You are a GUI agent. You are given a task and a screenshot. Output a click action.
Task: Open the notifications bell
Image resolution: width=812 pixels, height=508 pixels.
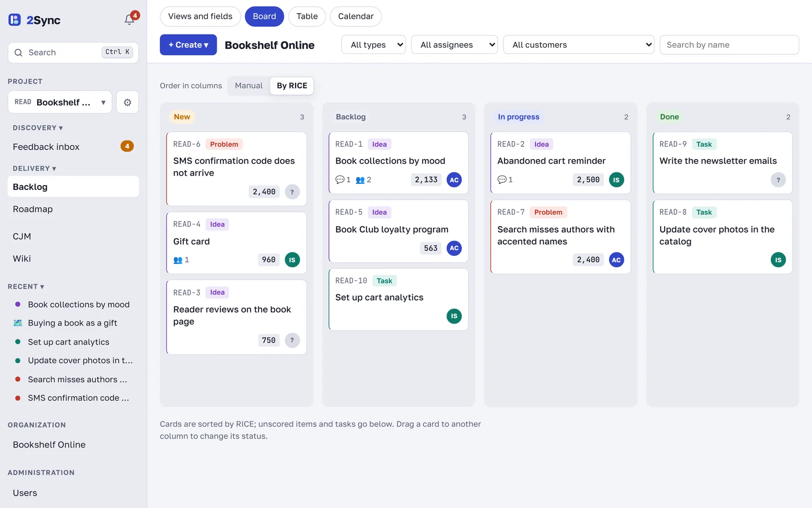click(x=129, y=19)
